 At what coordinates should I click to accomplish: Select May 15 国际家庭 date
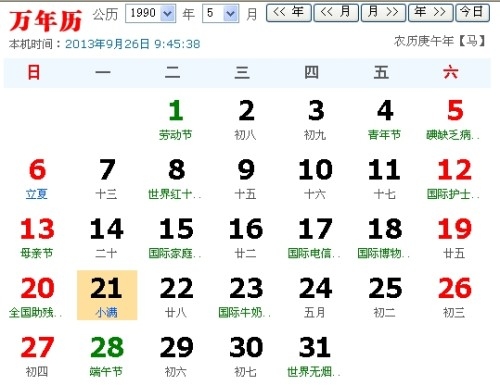tap(176, 238)
